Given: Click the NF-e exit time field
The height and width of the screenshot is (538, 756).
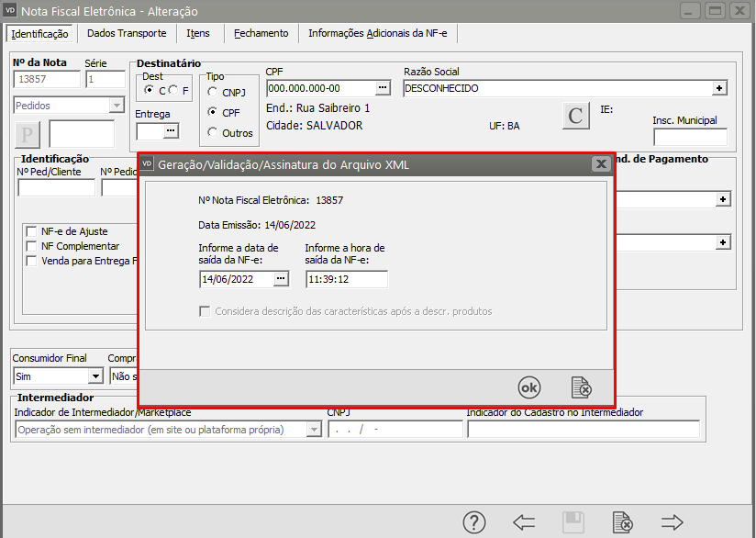Looking at the screenshot, I should coord(346,279).
